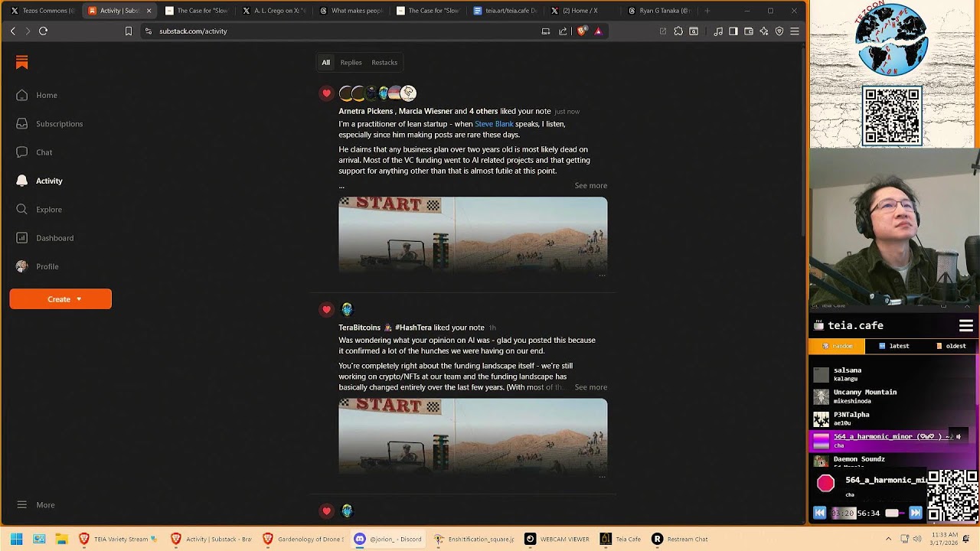Switch to Ryan G Tanaka tab
Screen dimensions: 980x551
pos(660,11)
